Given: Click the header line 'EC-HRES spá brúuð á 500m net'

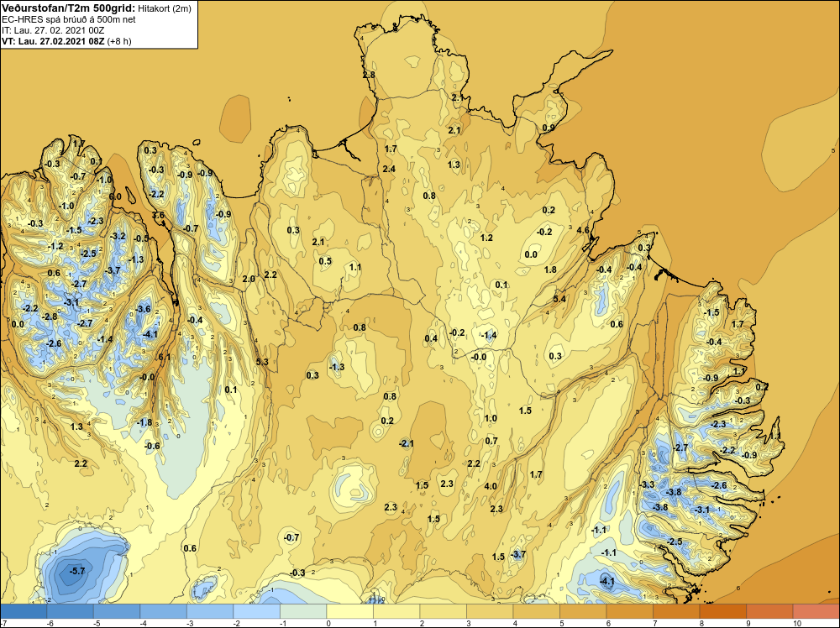Looking at the screenshot, I should click(x=69, y=19).
